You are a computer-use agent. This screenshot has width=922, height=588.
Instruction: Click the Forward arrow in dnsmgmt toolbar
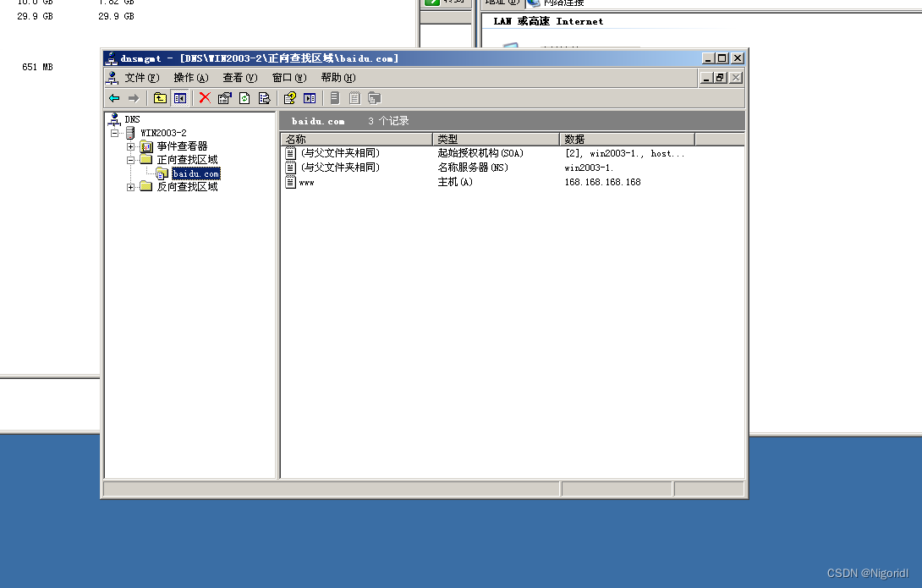[x=134, y=98]
